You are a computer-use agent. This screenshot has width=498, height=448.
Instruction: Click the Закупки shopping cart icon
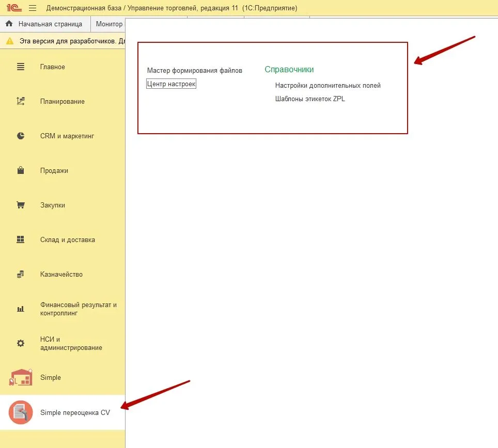[x=21, y=205]
